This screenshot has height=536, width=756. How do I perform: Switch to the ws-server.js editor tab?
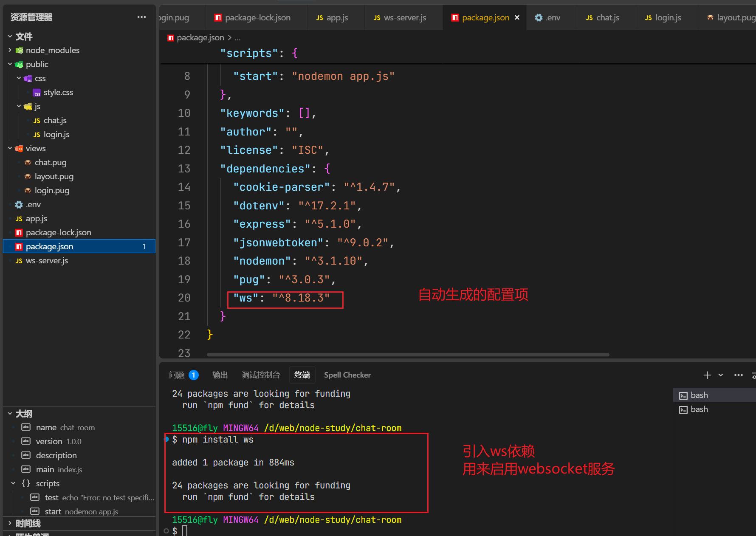point(404,17)
